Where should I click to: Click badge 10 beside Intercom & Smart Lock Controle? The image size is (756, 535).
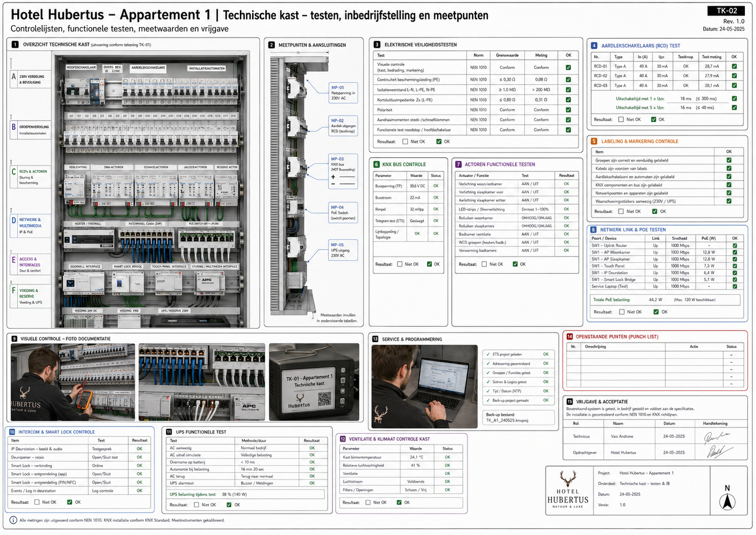pos(12,432)
